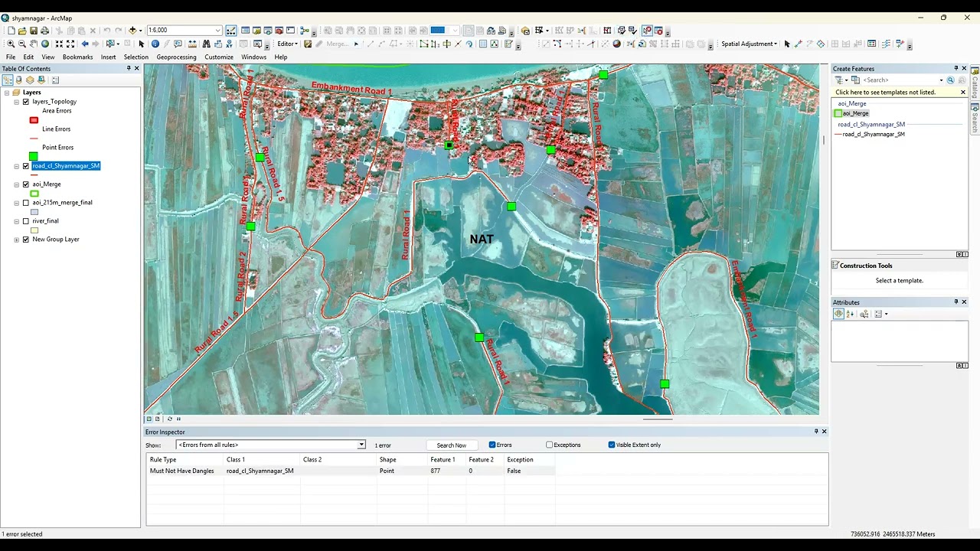Viewport: 980px width, 551px height.
Task: Open the Find binoculars tool
Action: (x=206, y=44)
